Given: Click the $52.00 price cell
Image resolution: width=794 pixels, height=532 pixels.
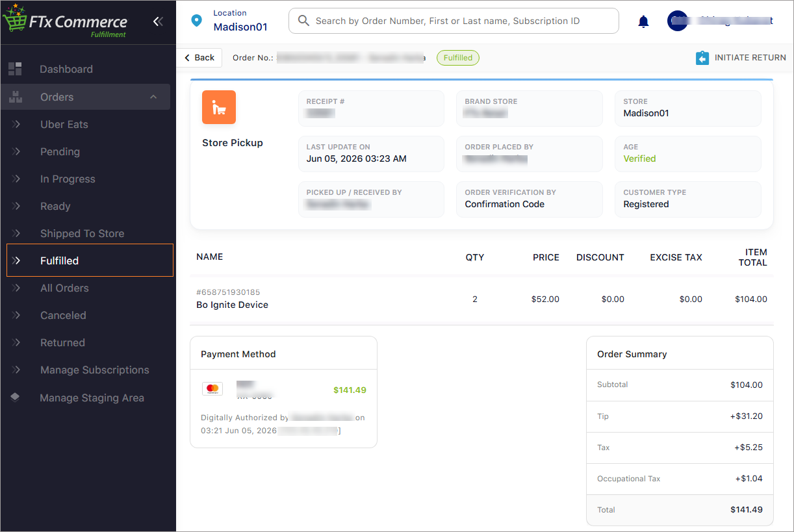Looking at the screenshot, I should [x=545, y=299].
